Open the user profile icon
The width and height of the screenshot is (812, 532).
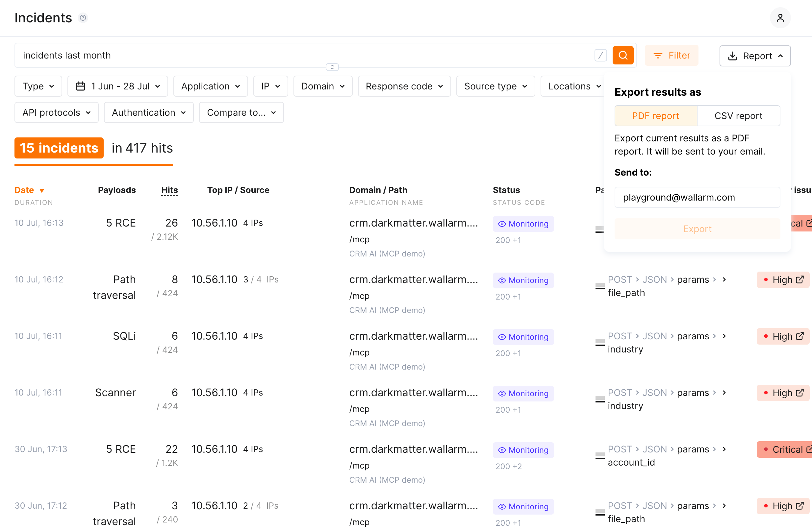click(780, 18)
